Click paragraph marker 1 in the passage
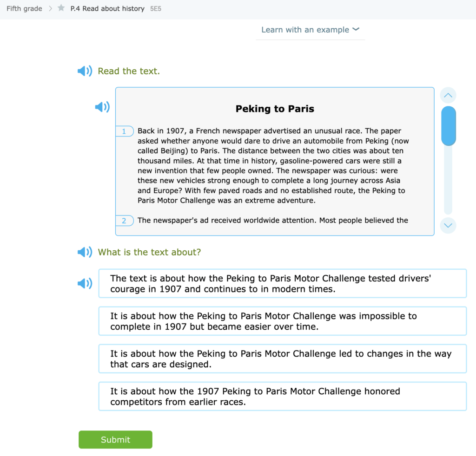The height and width of the screenshot is (456, 476). (x=124, y=131)
